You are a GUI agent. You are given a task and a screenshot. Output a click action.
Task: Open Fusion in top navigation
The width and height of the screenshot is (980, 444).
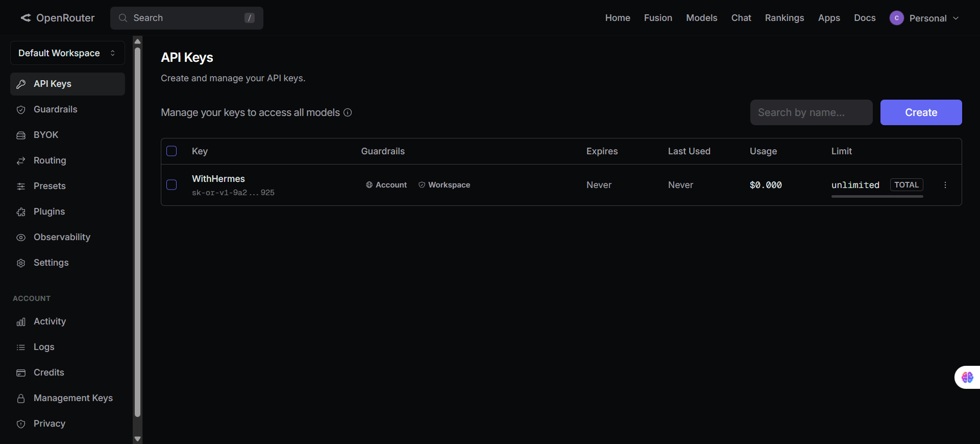point(658,18)
